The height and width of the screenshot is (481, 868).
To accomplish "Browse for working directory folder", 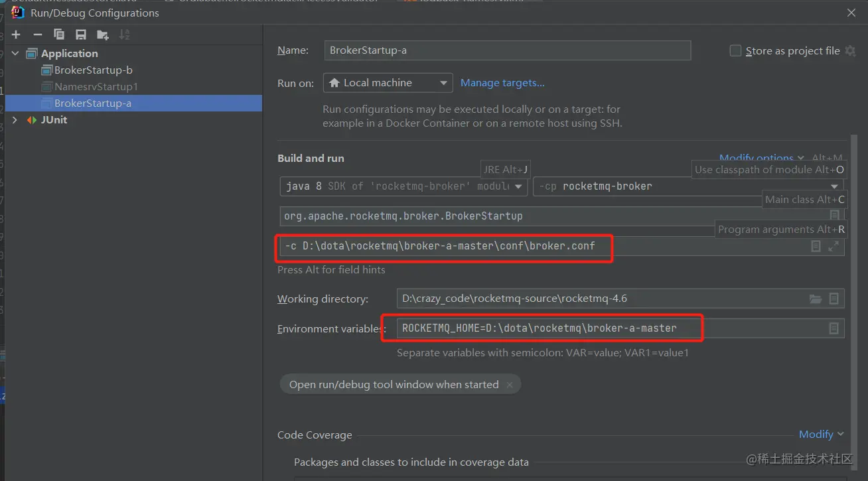I will [816, 299].
